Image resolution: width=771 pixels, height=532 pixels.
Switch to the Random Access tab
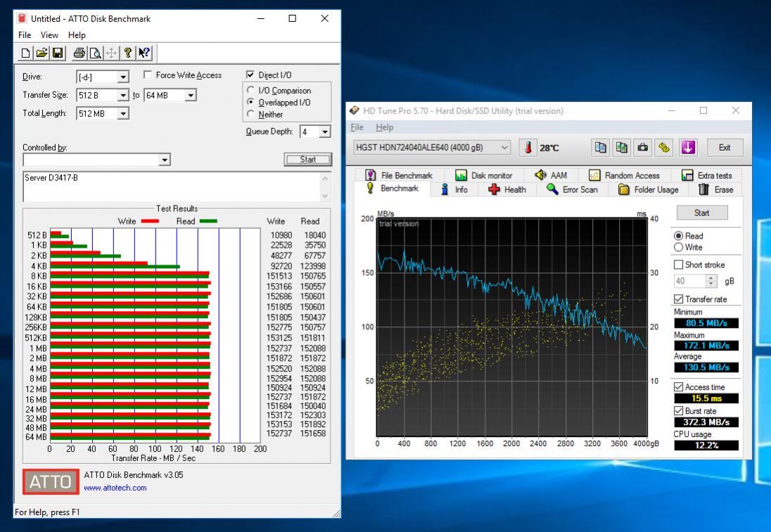[624, 175]
